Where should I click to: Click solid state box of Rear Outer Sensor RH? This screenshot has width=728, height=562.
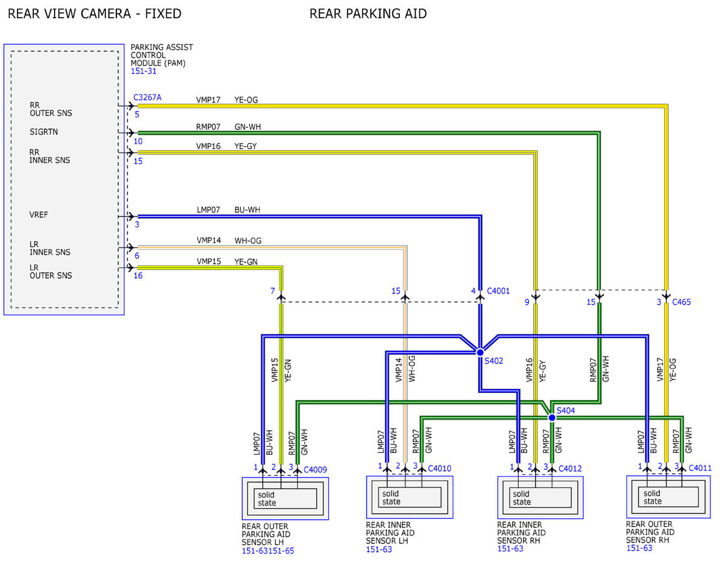(669, 497)
